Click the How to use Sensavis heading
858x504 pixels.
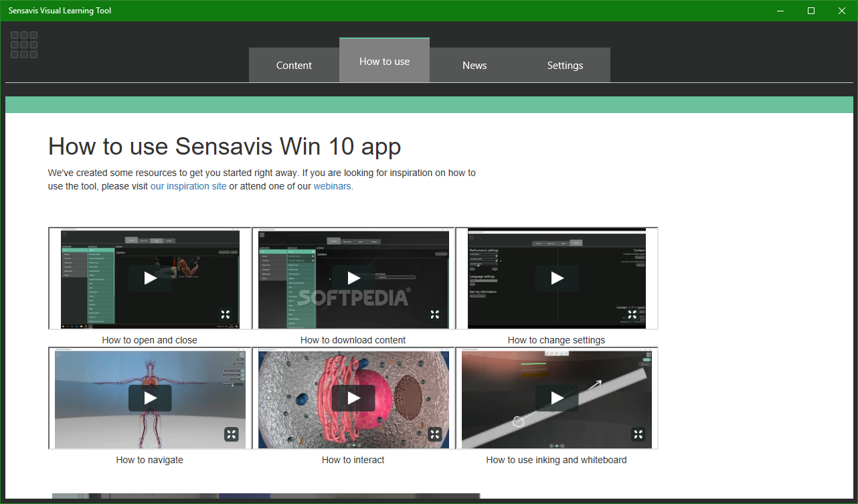pos(225,146)
